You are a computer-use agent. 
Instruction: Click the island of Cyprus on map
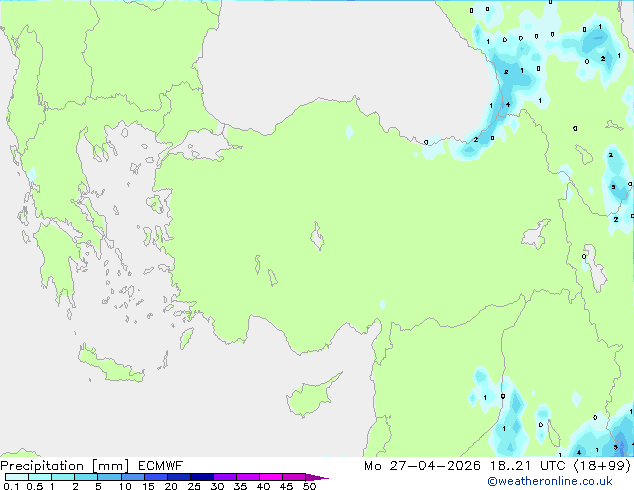[311, 395]
